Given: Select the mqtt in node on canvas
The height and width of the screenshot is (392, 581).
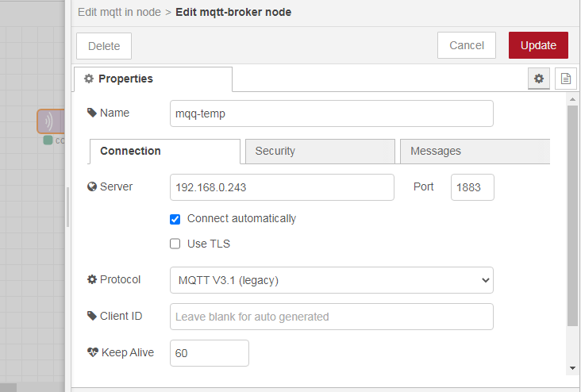Looking at the screenshot, I should pos(50,121).
